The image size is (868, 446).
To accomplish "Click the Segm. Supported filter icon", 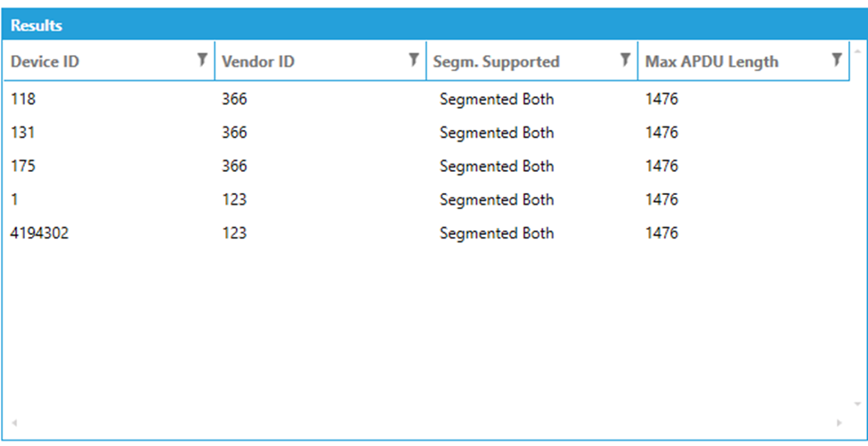I will (x=625, y=61).
